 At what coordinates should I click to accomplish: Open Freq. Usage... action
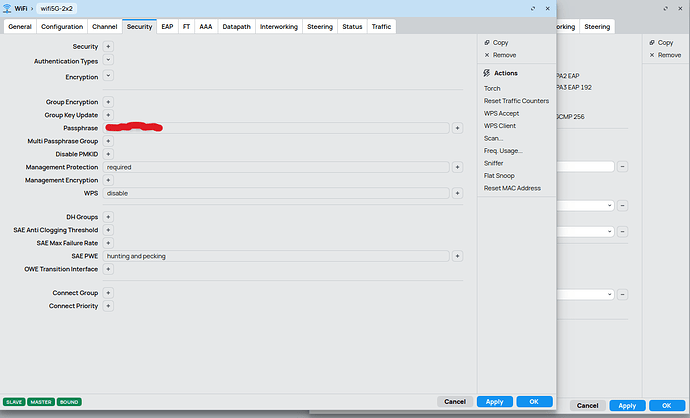(503, 150)
